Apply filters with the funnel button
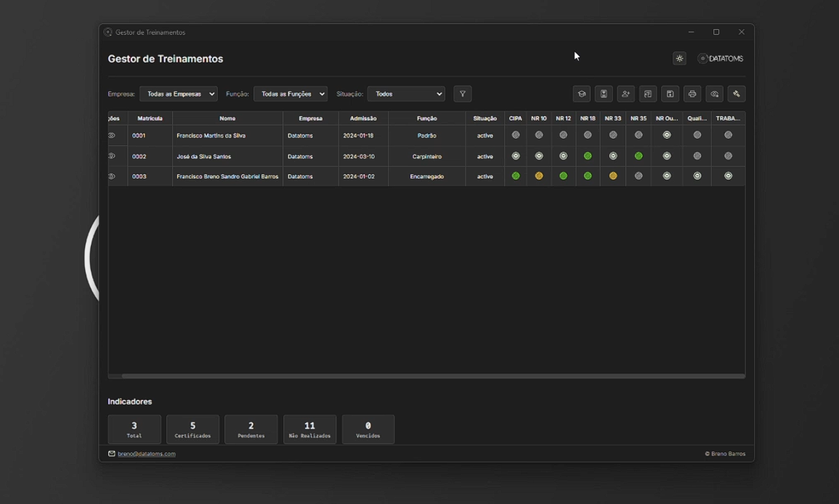 click(462, 94)
